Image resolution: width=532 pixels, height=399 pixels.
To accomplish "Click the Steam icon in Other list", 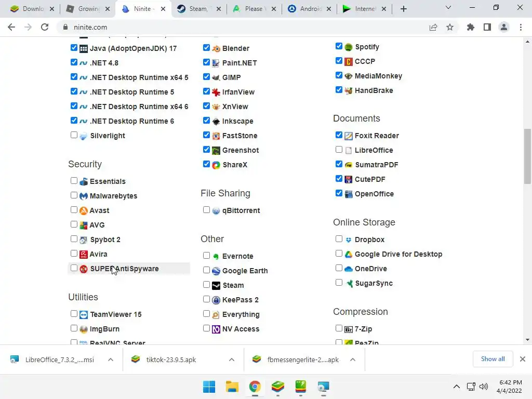I will click(216, 285).
